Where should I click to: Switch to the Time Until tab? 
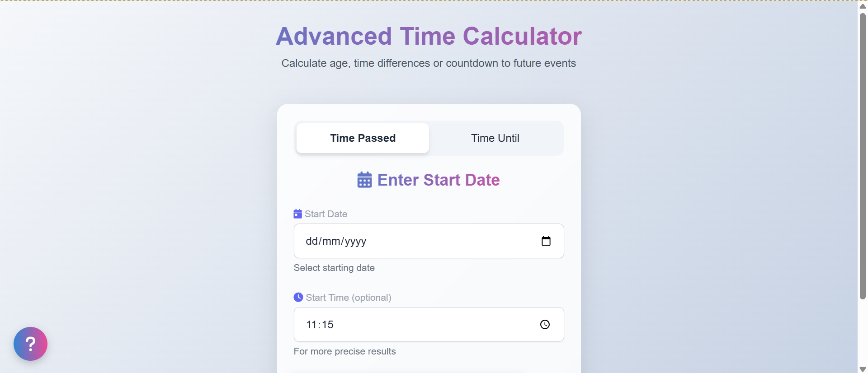[x=495, y=138]
